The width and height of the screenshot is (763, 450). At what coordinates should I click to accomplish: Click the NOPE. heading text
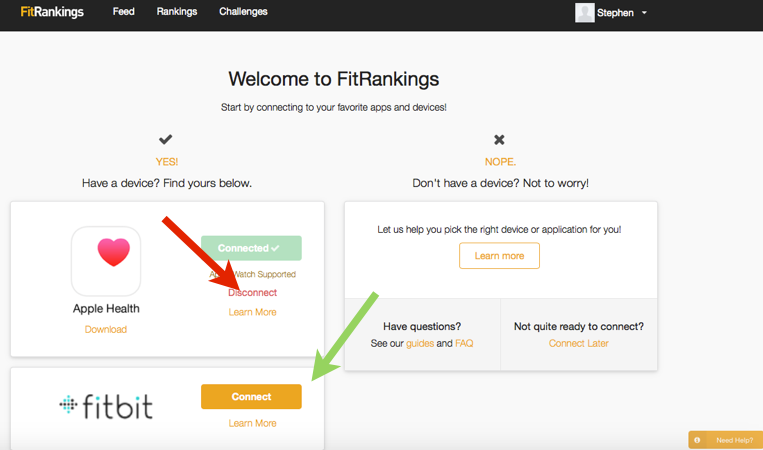(x=500, y=162)
